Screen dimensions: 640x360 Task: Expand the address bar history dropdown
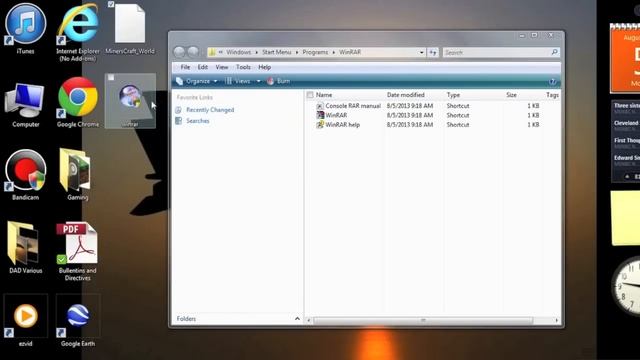click(421, 52)
